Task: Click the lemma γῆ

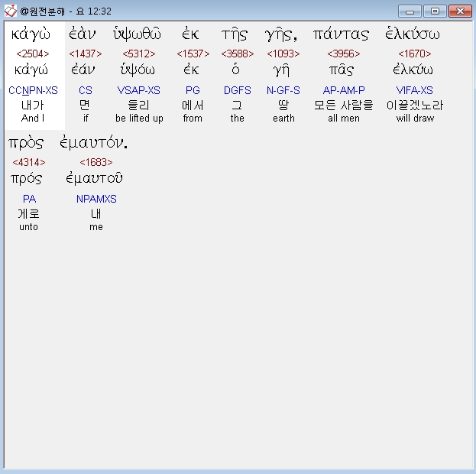Action: [x=281, y=70]
